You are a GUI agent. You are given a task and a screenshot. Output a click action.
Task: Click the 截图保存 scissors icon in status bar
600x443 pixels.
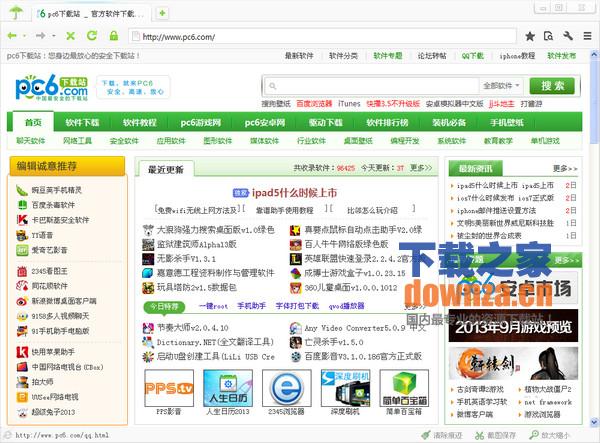click(x=479, y=435)
